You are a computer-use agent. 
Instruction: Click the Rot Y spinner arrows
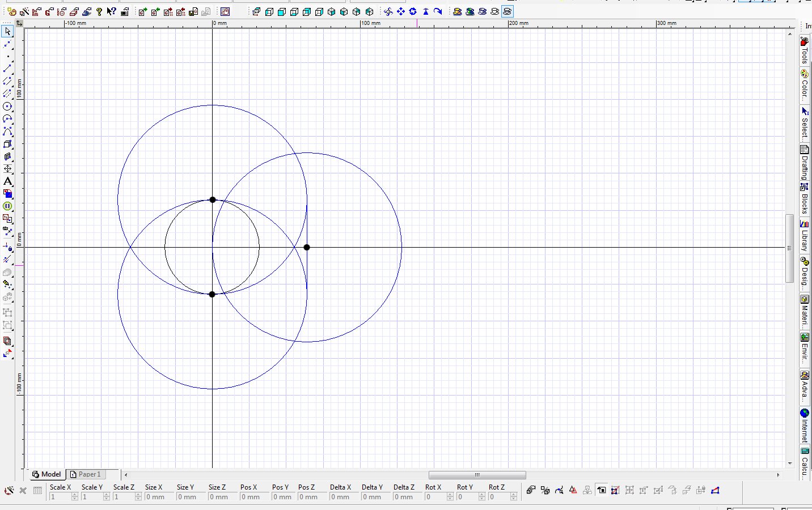(x=482, y=497)
